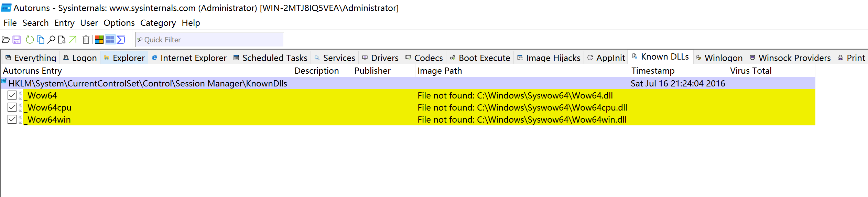Image resolution: width=868 pixels, height=197 pixels.
Task: Click the green Jump to Entry arrow
Action: 73,40
